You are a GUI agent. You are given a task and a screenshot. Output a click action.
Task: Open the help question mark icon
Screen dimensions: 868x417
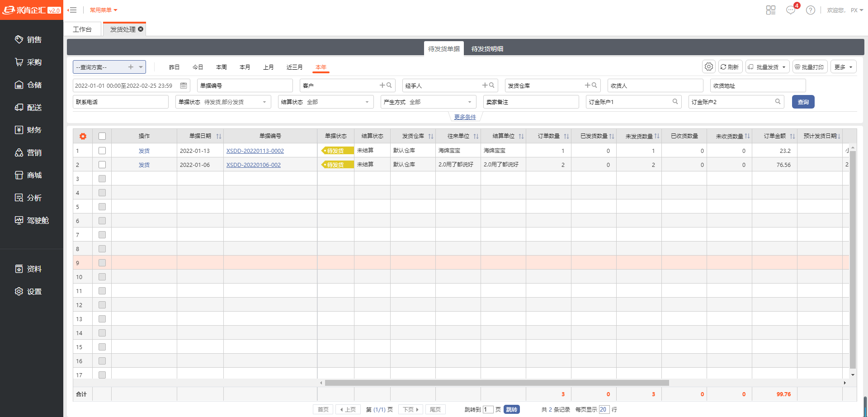811,10
